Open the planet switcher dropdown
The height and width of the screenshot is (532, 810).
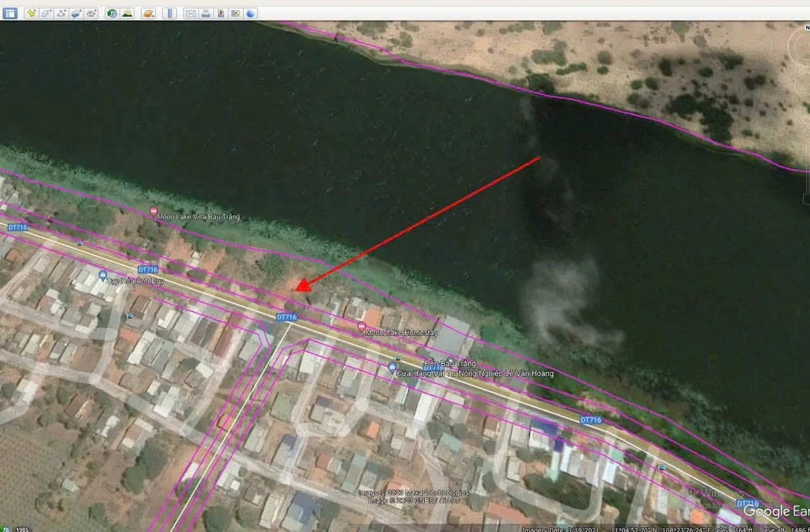(149, 14)
